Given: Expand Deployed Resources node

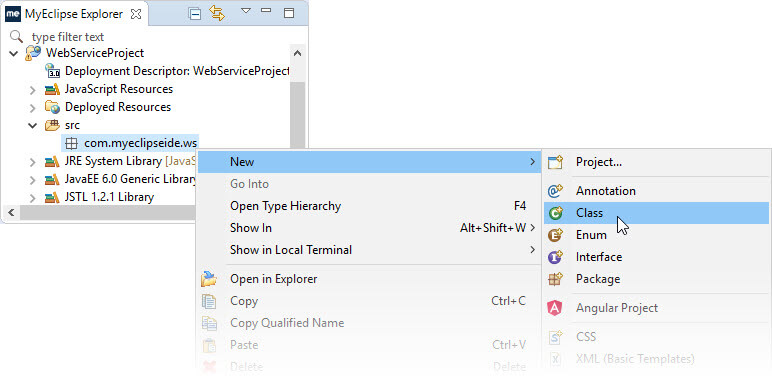Looking at the screenshot, I should (x=32, y=108).
